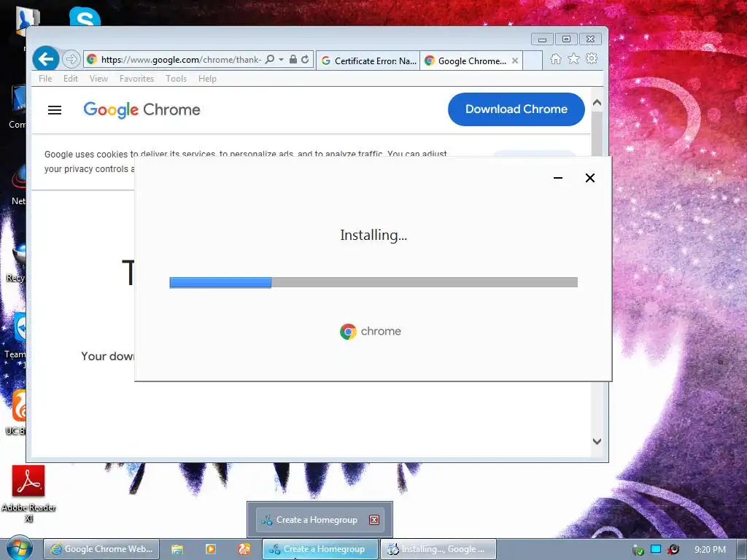Minimize the Chrome installer dialog

click(558, 178)
